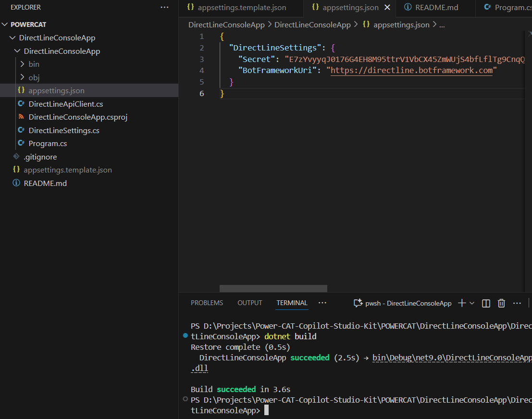Open a new terminal with the plus icon
Image resolution: width=532 pixels, height=419 pixels.
pos(462,303)
